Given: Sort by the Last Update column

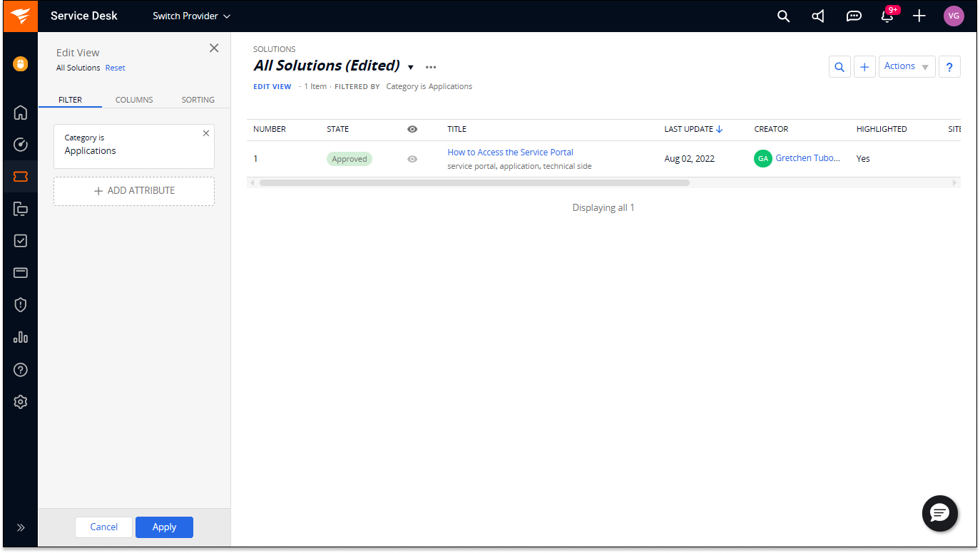Looking at the screenshot, I should 693,129.
